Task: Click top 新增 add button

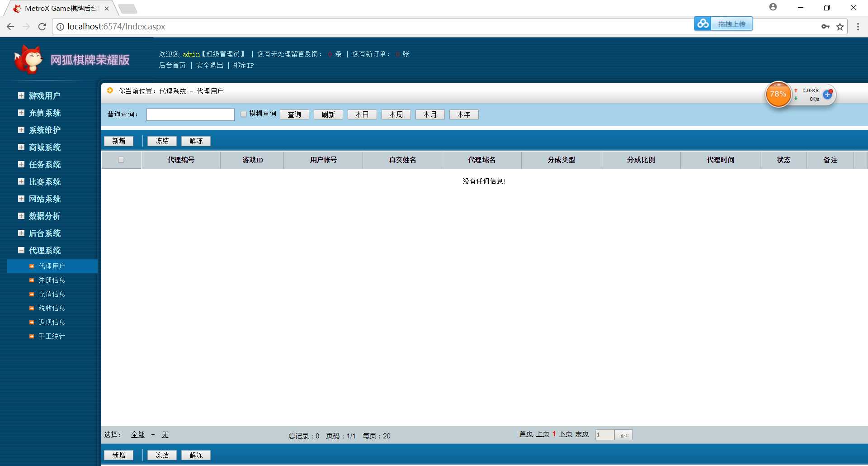Action: tap(119, 141)
